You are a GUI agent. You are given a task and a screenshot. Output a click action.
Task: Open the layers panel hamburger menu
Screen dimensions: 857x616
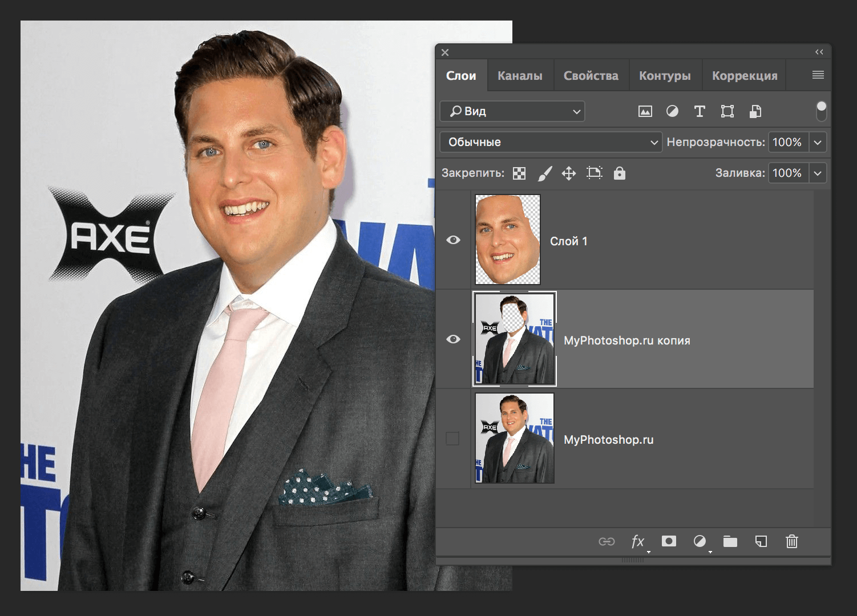818,75
